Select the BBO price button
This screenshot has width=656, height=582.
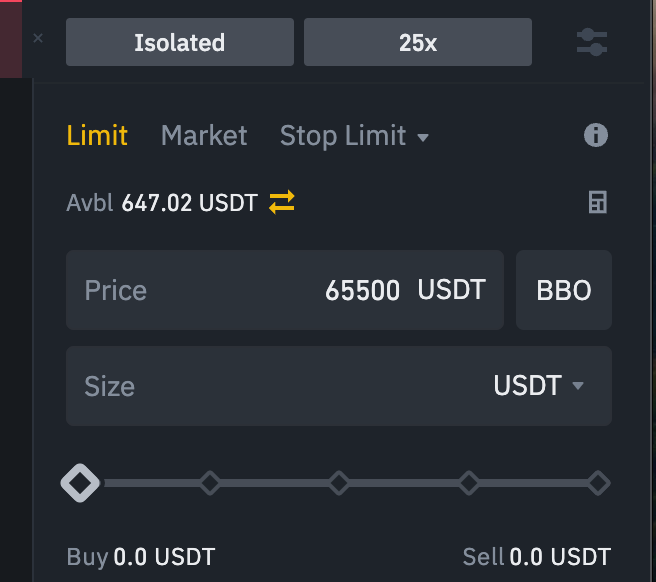pyautogui.click(x=564, y=290)
